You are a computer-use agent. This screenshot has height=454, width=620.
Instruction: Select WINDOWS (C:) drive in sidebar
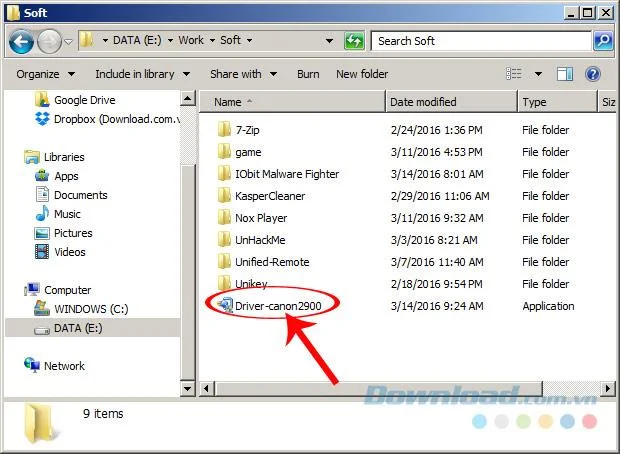click(82, 309)
